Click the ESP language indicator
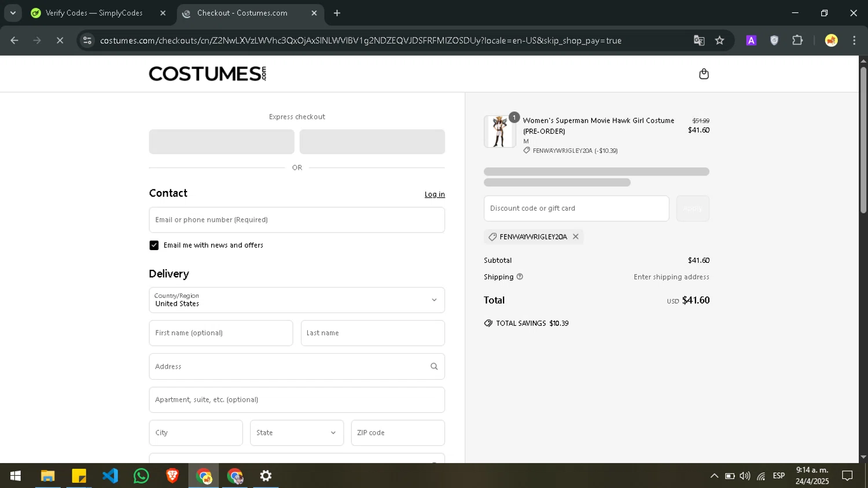This screenshot has width=868, height=488. [779, 476]
